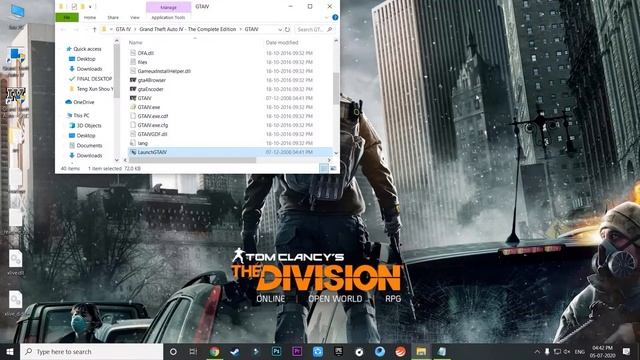Switch to Large icons view layout icon
This screenshot has width=640, height=360.
point(333,168)
